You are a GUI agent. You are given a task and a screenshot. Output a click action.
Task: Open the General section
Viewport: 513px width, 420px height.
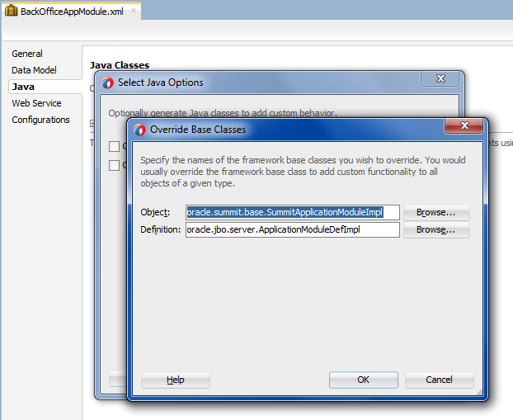27,54
